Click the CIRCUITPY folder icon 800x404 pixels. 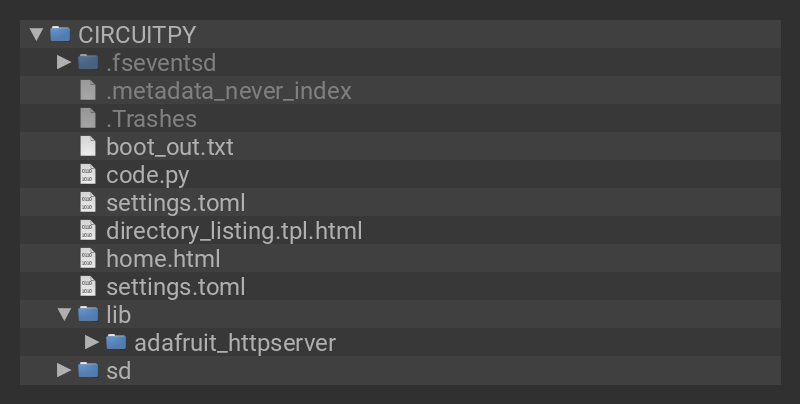60,34
